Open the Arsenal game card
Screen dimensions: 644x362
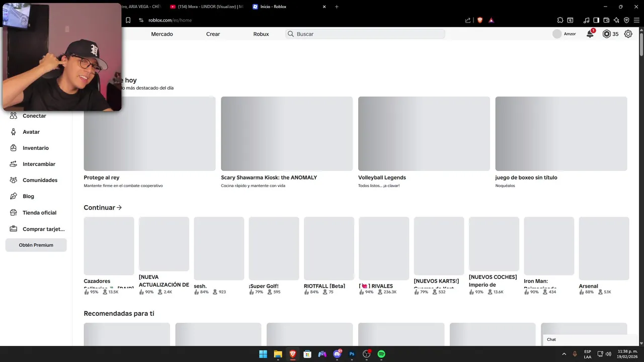[x=604, y=255]
